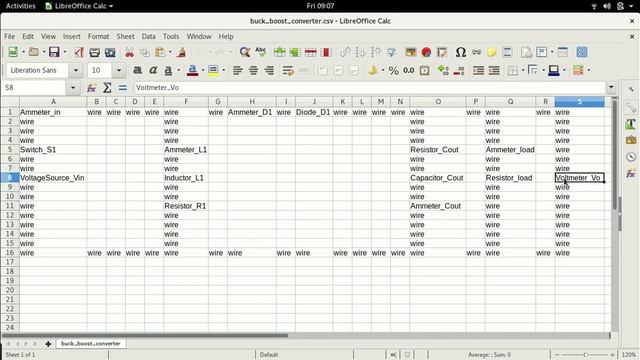Center cell text horizontally
The height and width of the screenshot is (360, 640).
click(253, 70)
